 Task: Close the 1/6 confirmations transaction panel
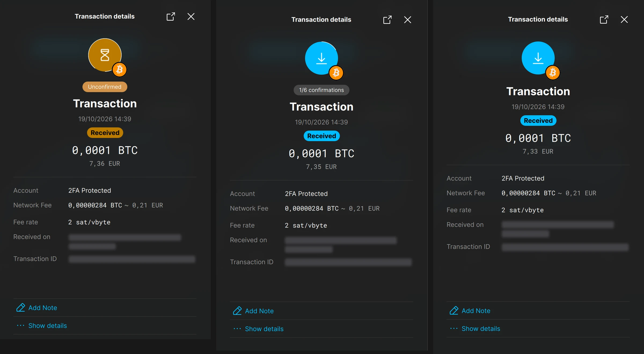(408, 20)
